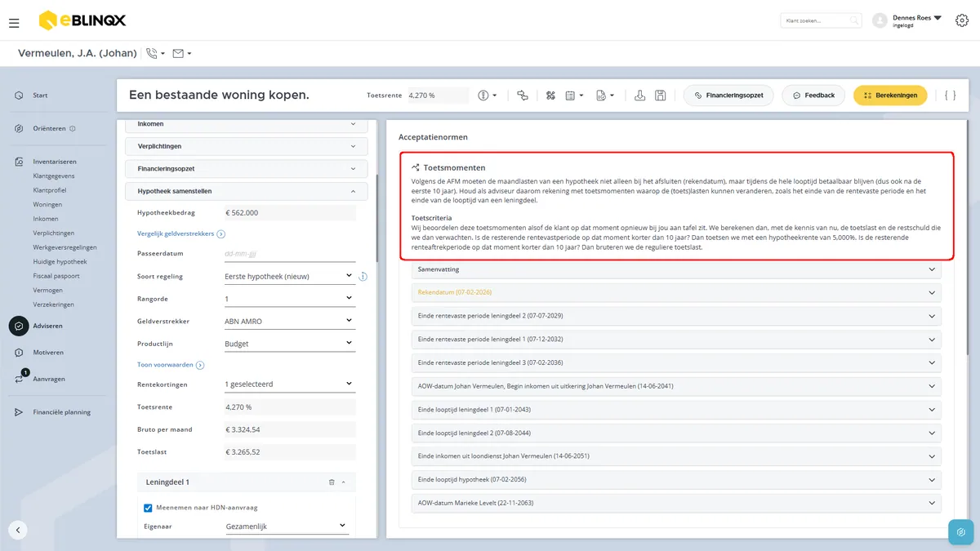Click the help widget icon in bottom corner
The width and height of the screenshot is (980, 551).
[961, 531]
